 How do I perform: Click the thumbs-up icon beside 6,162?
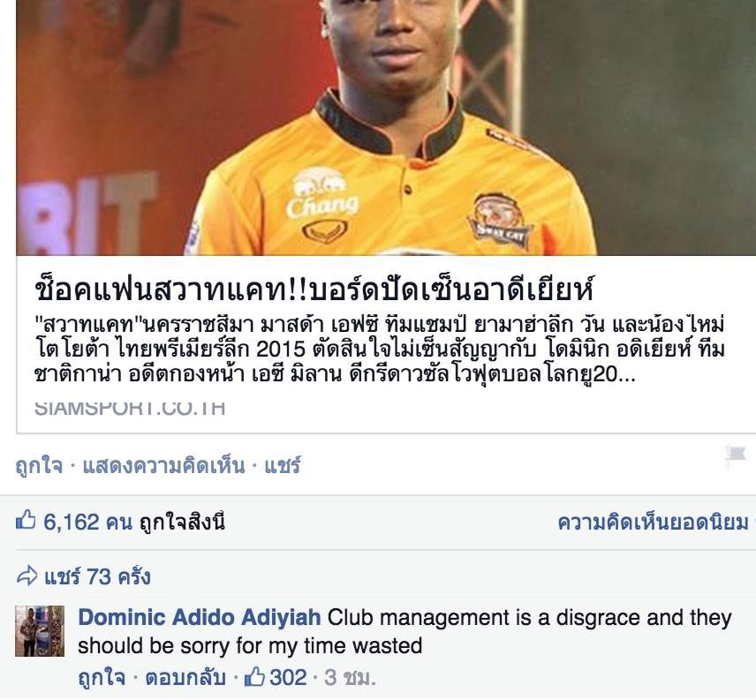click(26, 520)
